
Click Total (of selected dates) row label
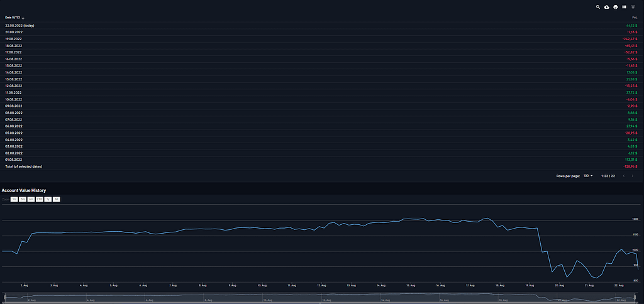[x=24, y=166]
